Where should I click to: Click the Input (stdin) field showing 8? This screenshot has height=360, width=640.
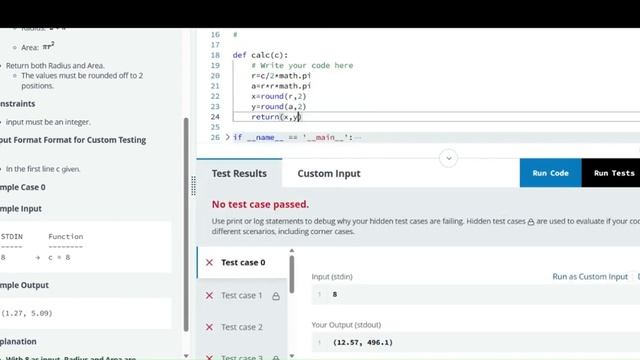pyautogui.click(x=476, y=294)
